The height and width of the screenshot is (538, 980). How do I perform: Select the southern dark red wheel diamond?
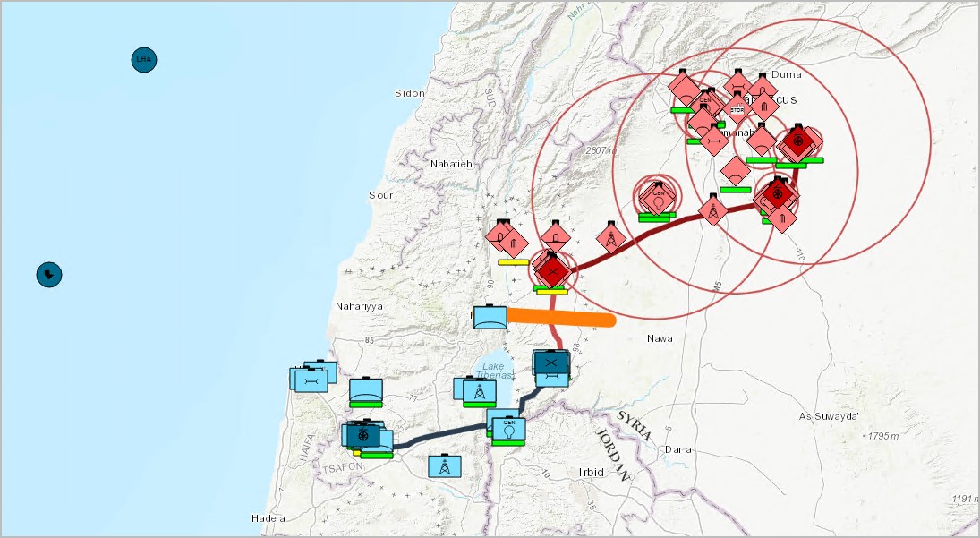pos(777,195)
